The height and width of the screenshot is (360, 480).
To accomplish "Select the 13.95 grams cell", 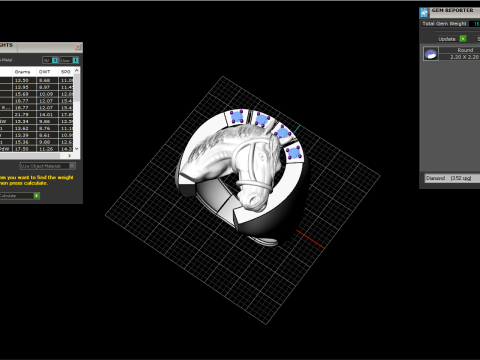I will (x=24, y=87).
